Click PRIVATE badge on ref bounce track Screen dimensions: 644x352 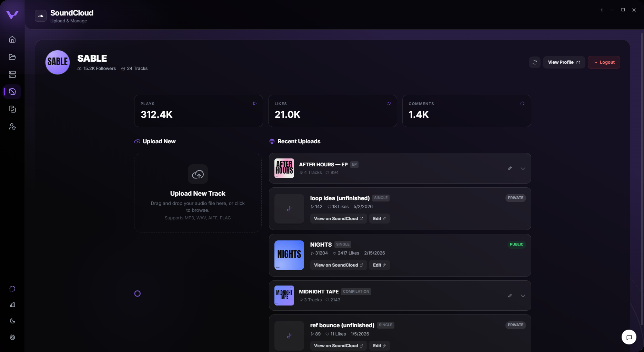tap(515, 325)
